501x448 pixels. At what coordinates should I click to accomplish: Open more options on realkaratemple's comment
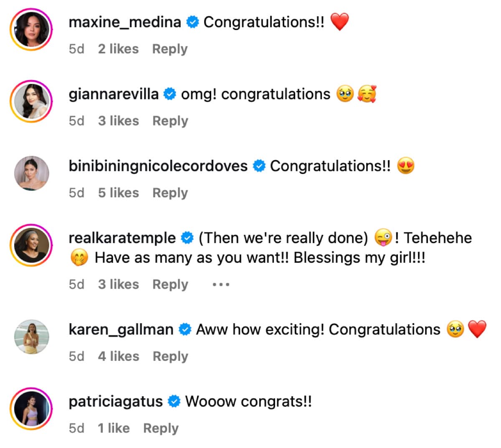(221, 284)
